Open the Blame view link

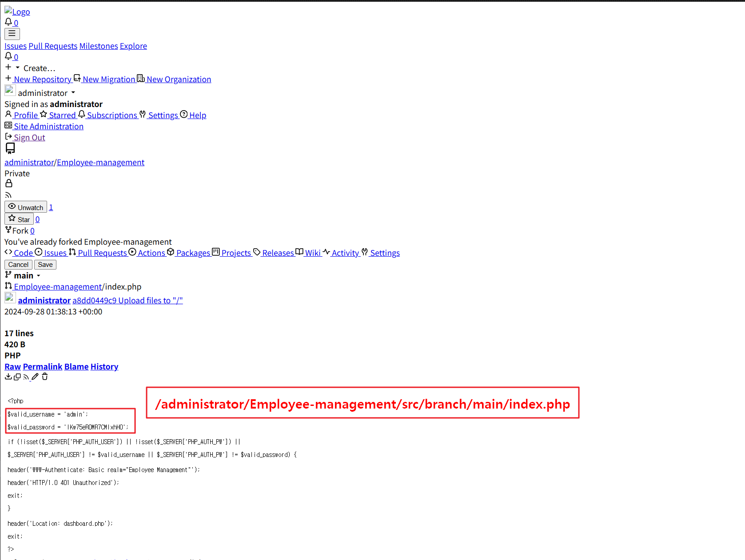pyautogui.click(x=76, y=366)
